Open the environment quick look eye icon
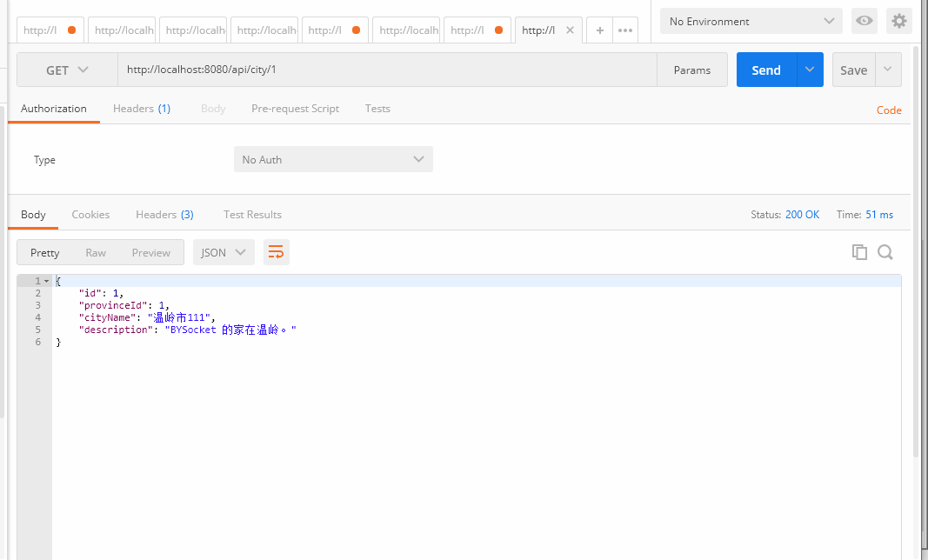This screenshot has height=560, width=928. (x=865, y=22)
